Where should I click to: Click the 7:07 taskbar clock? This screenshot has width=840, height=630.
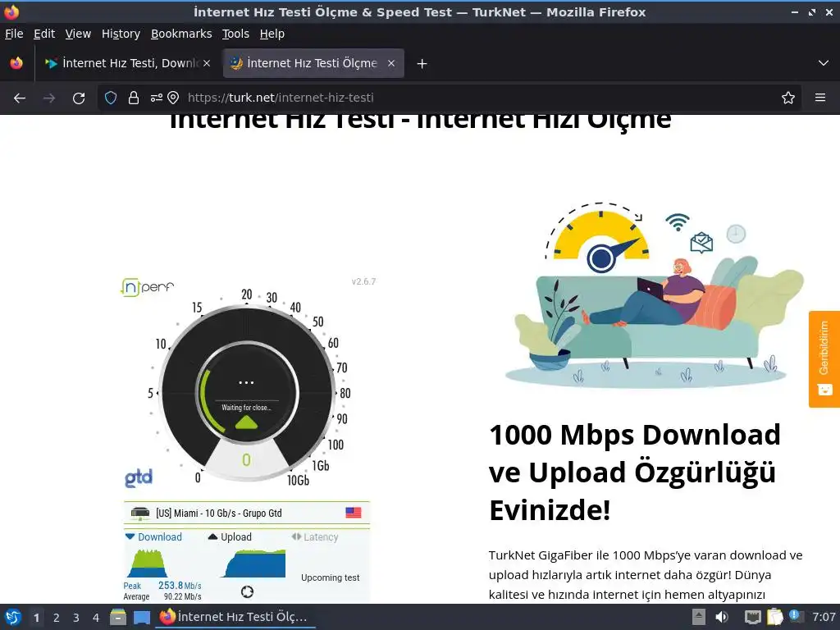coord(824,617)
